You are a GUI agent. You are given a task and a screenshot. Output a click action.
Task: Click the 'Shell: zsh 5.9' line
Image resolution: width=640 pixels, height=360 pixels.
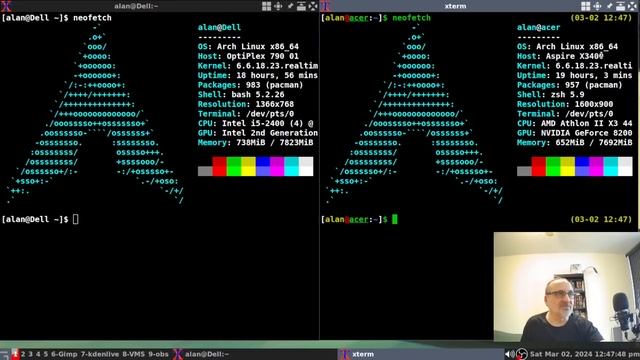pos(551,95)
